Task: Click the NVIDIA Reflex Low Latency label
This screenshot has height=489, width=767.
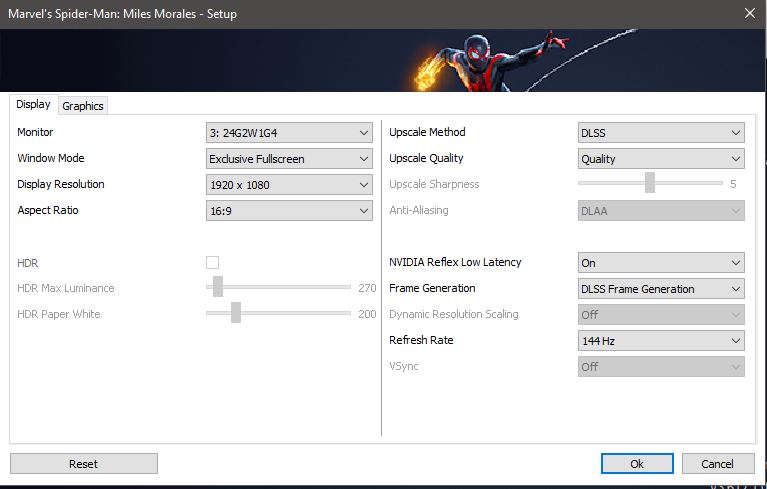Action: (455, 262)
